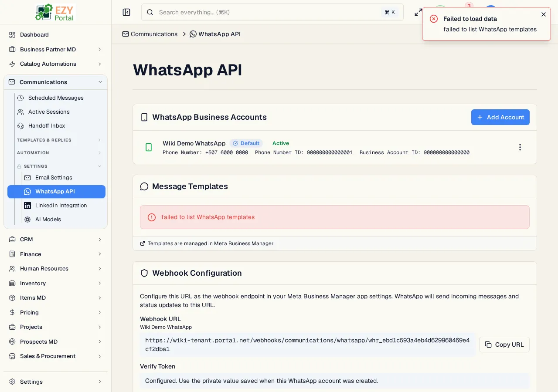
Task: Click the Items MD box icon
Action: pos(12,298)
